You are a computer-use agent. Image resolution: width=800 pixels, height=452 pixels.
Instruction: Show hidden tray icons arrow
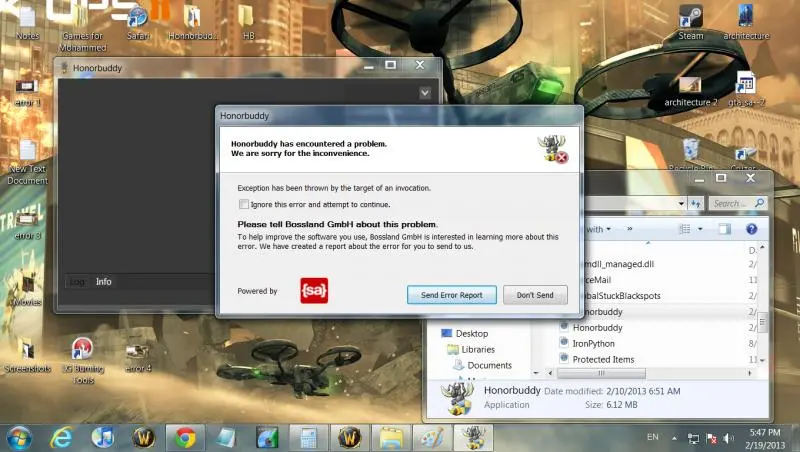coord(674,438)
